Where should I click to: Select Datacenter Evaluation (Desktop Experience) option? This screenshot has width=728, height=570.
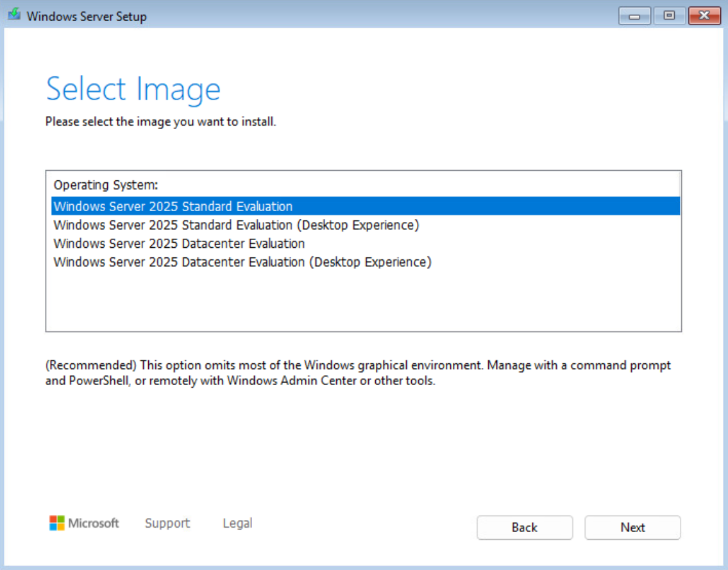point(366,262)
